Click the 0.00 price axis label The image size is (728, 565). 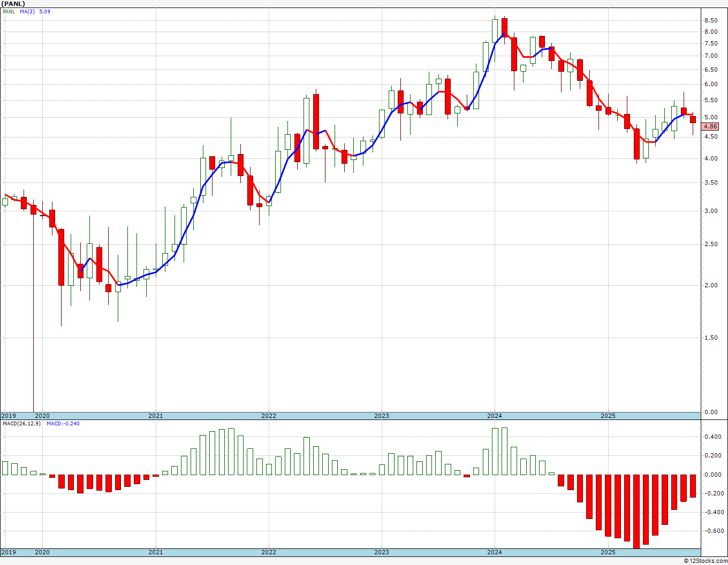pos(711,412)
